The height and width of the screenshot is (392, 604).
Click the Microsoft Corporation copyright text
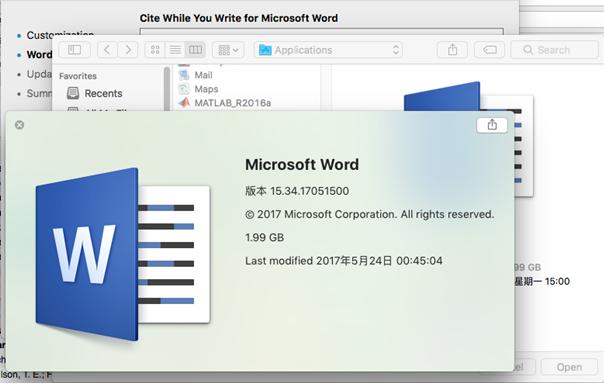click(x=369, y=214)
